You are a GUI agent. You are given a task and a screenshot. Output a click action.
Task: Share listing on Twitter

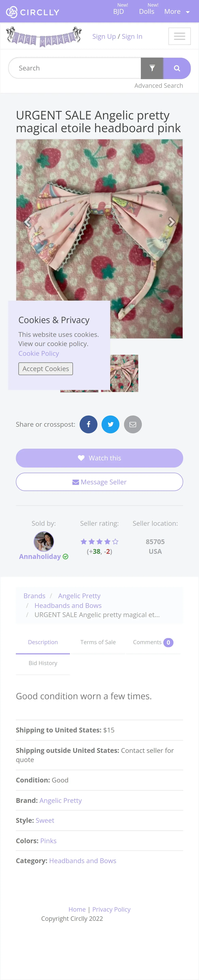[x=110, y=424]
